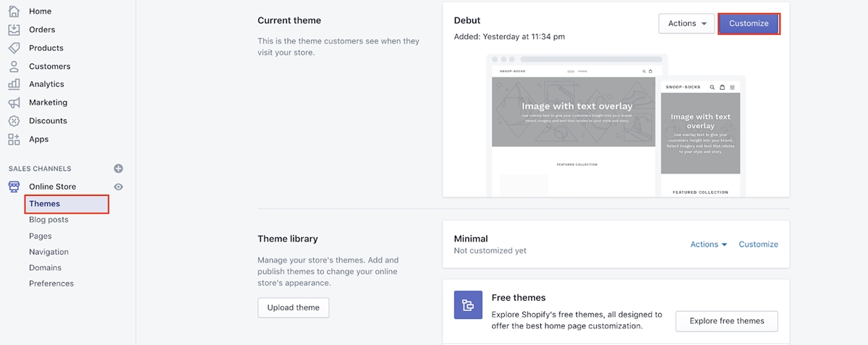The image size is (868, 345).
Task: Select Themes in Online Store submenu
Action: pos(45,204)
